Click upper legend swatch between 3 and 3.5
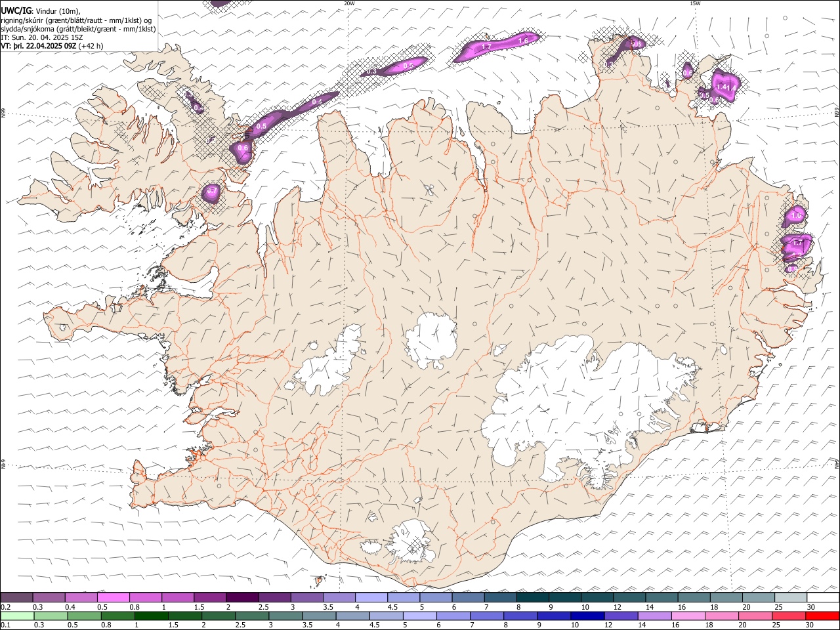 (x=306, y=597)
